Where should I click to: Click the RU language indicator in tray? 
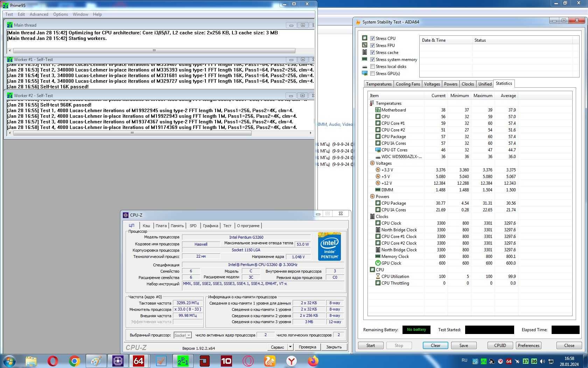click(x=464, y=360)
